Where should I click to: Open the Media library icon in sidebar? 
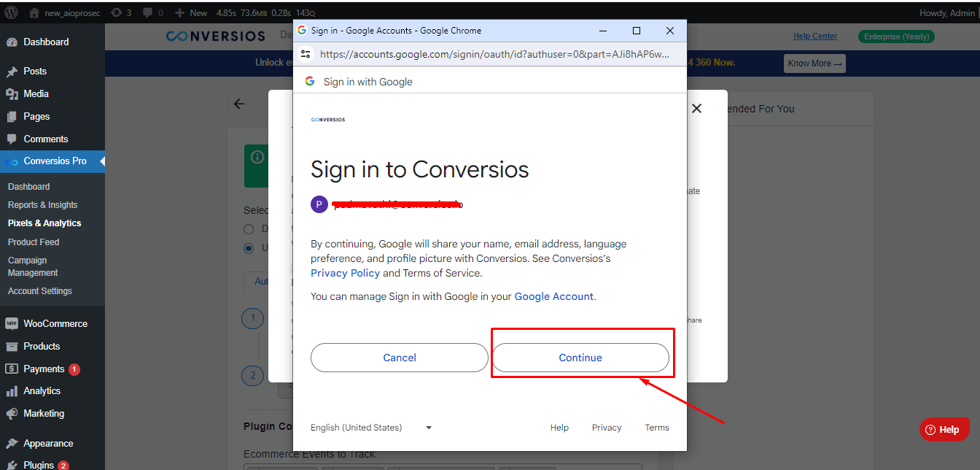(12, 94)
